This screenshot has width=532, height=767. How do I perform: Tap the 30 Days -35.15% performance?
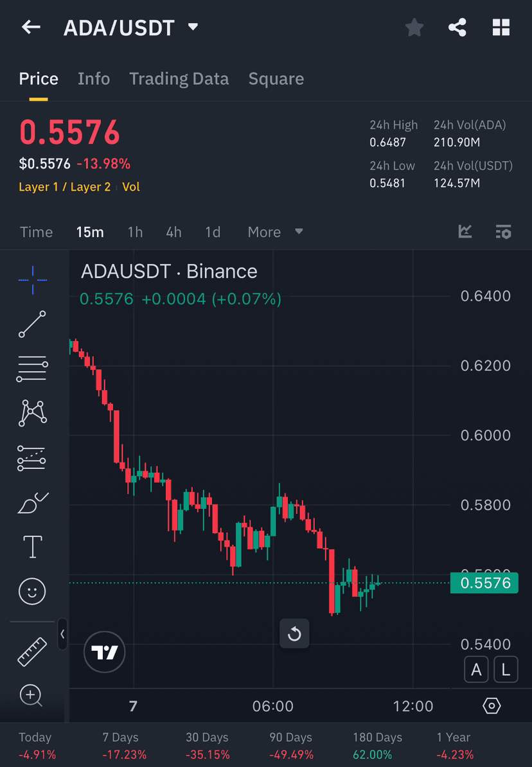pyautogui.click(x=208, y=746)
